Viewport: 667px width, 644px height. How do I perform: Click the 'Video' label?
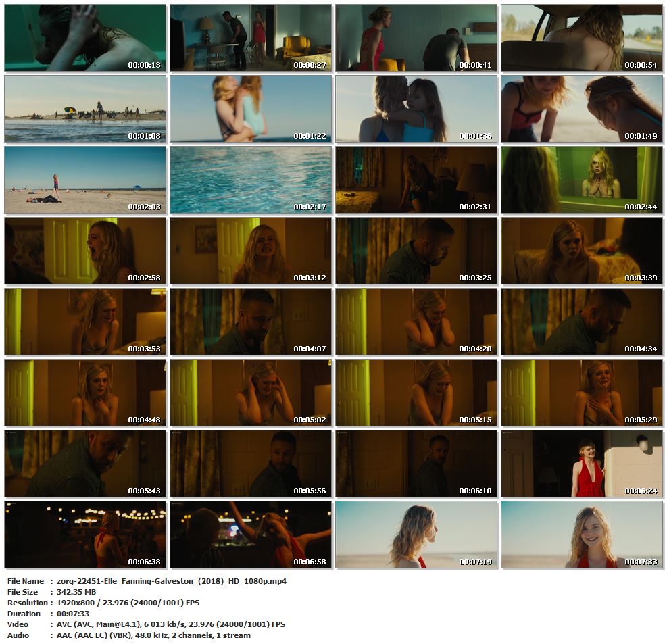tap(18, 624)
